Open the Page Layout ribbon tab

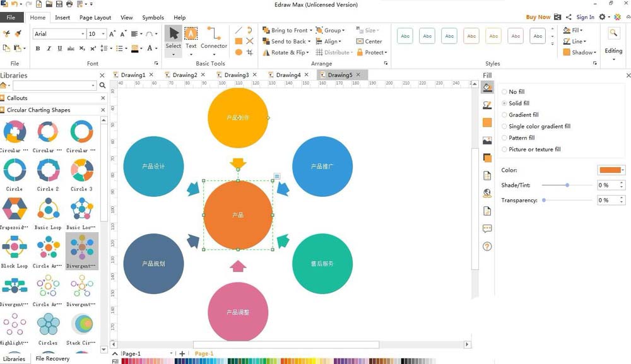click(95, 18)
